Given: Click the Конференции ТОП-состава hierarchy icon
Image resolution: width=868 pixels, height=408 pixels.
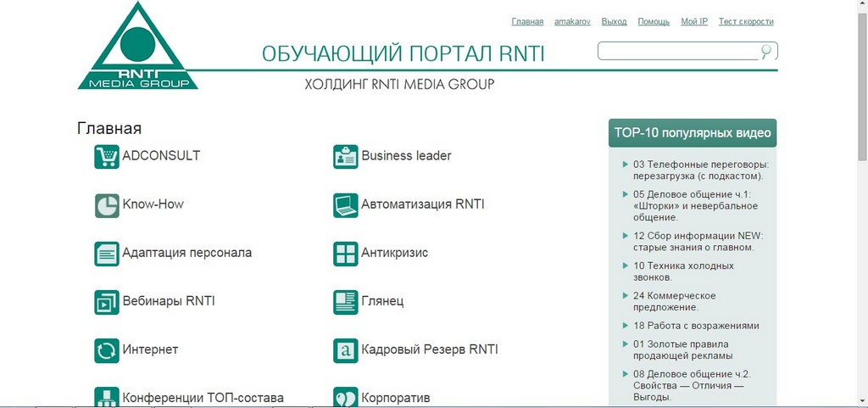Looking at the screenshot, I should click(107, 397).
